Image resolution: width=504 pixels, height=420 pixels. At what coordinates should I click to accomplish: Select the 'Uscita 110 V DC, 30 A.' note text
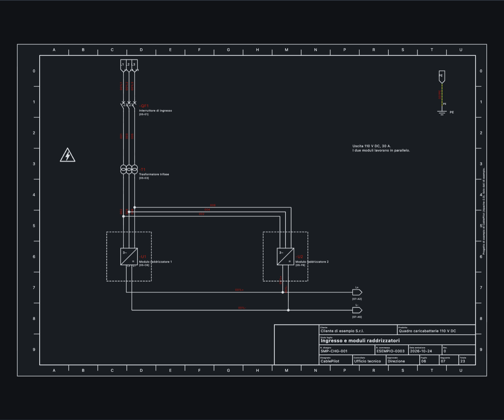(372, 146)
